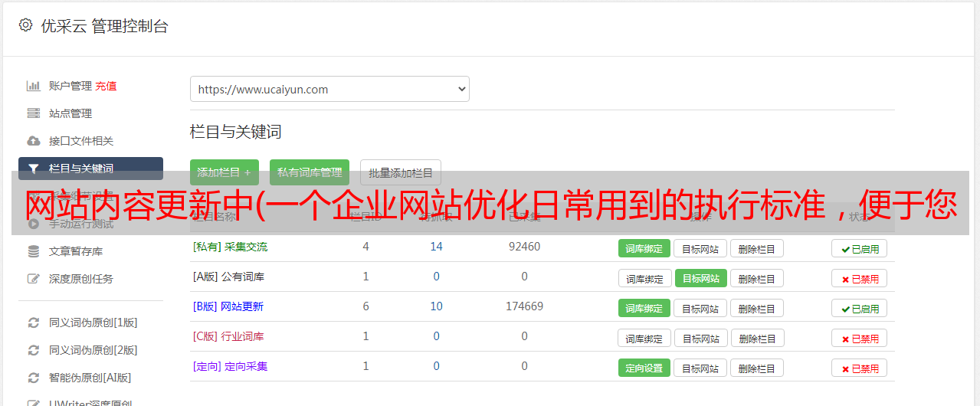Open 账户管理 in the sidebar

[70, 86]
